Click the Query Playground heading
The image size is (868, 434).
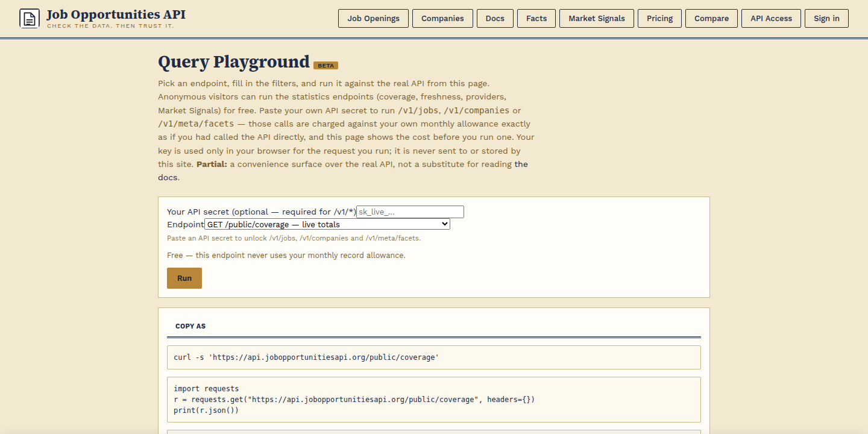pyautogui.click(x=234, y=62)
